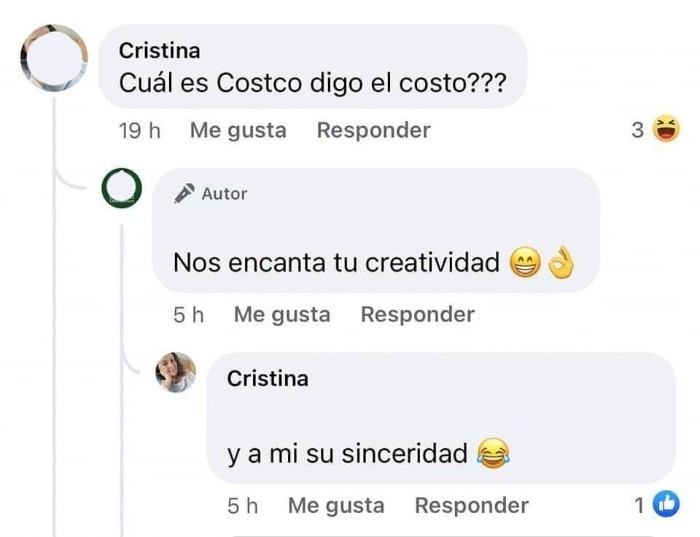Click the blue thumbs-up like icon
This screenshot has width=700, height=537.
666,506
